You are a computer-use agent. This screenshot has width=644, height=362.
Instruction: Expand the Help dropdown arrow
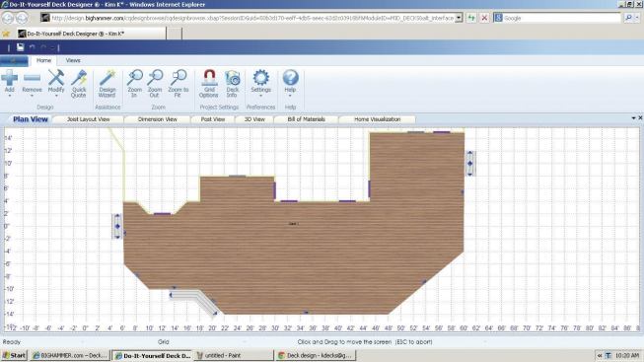(290, 96)
